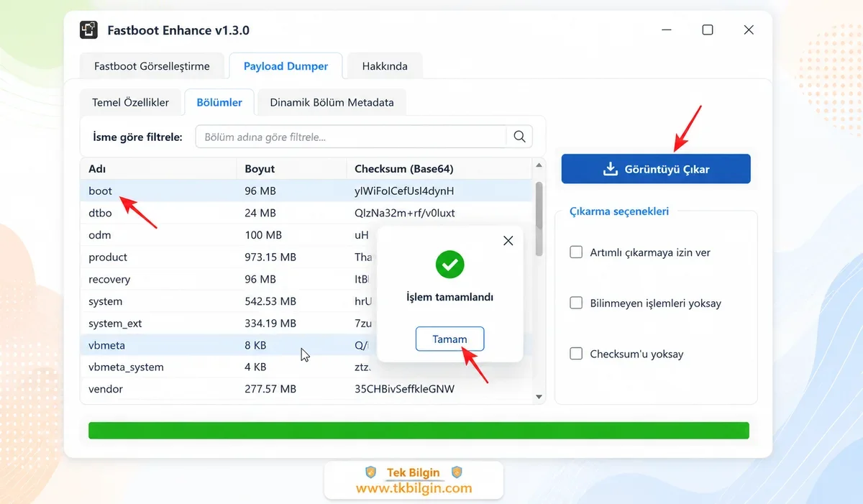863x504 pixels.
Task: Click the 277.57 MB size cell
Action: tap(270, 389)
